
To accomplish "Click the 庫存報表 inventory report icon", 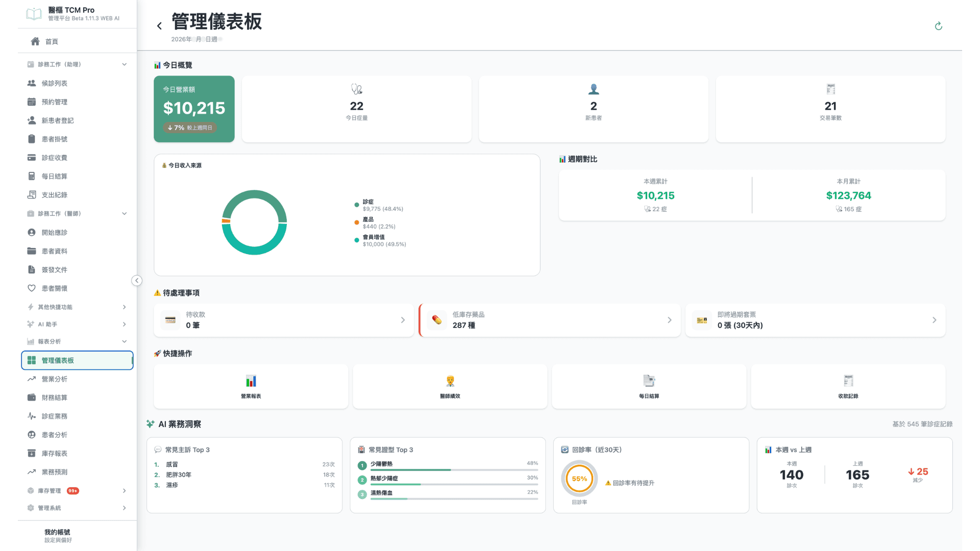I will point(31,453).
